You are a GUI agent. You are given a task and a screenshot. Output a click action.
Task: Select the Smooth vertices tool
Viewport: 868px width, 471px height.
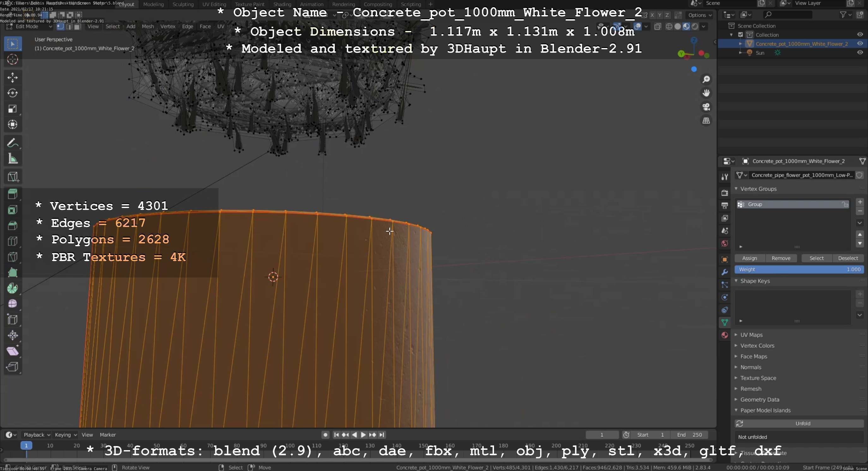click(x=13, y=304)
